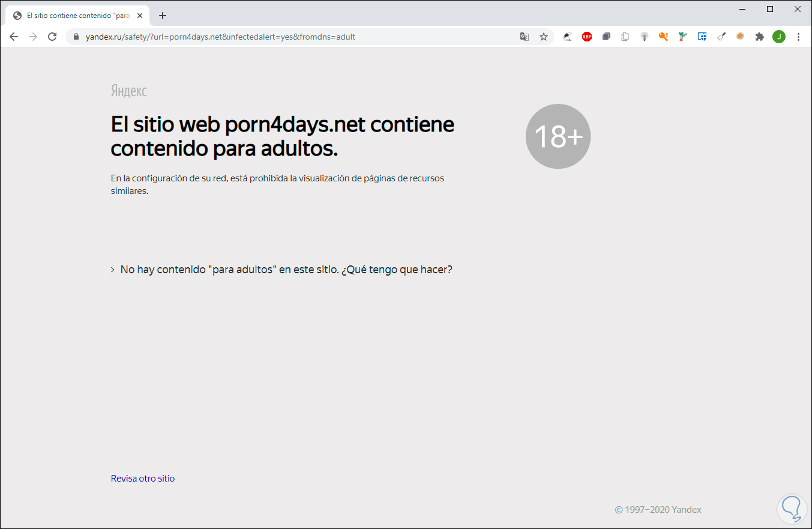Screen dimensions: 812x529
Task: Click the overlapping squares extension icon
Action: (606, 37)
